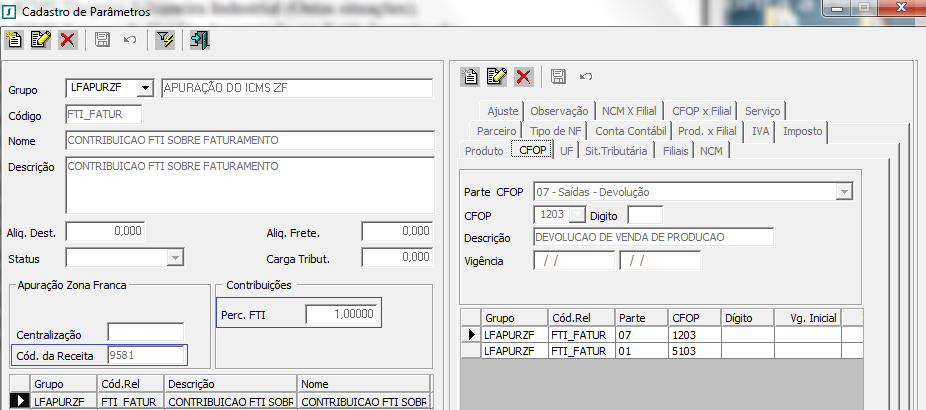Image resolution: width=926 pixels, height=410 pixels.
Task: Open the NCM X Filial tab
Action: click(629, 111)
